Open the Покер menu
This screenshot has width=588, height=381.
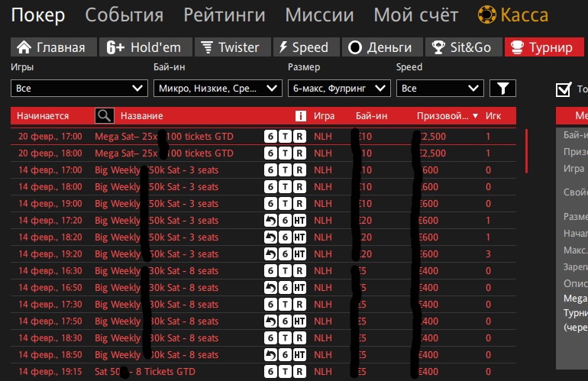pos(38,15)
